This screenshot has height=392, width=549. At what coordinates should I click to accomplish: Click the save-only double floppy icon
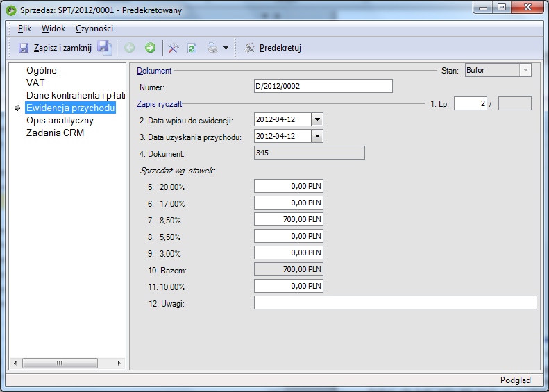tap(105, 48)
